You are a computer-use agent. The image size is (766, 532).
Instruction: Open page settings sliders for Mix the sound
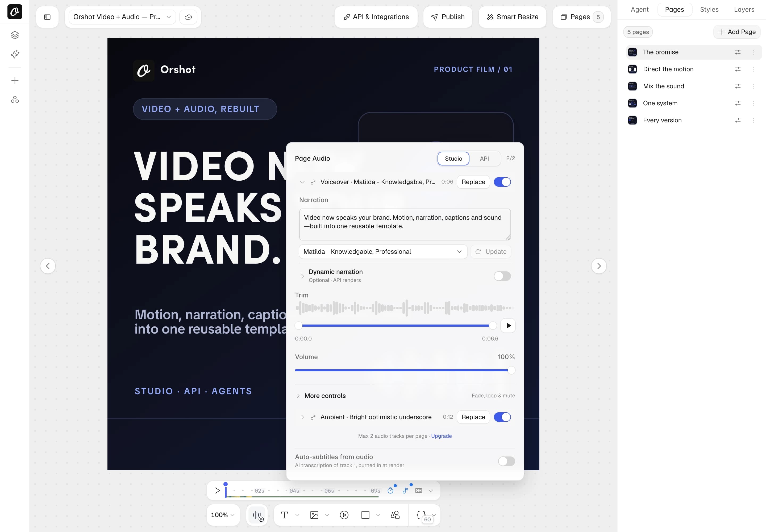(x=738, y=86)
